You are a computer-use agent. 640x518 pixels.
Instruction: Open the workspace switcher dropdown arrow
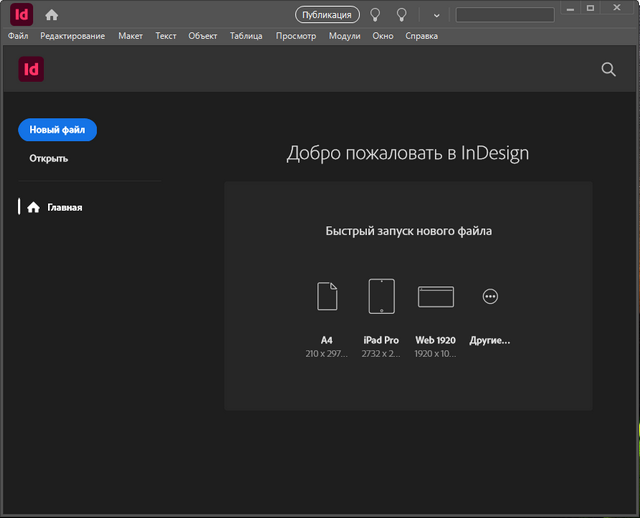click(x=436, y=16)
